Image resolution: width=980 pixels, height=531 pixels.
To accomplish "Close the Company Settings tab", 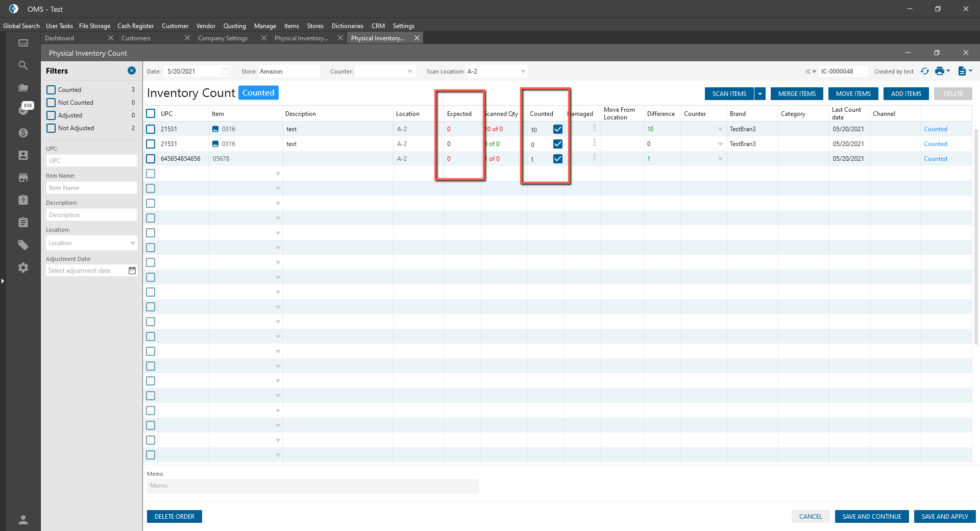I will pyautogui.click(x=263, y=38).
